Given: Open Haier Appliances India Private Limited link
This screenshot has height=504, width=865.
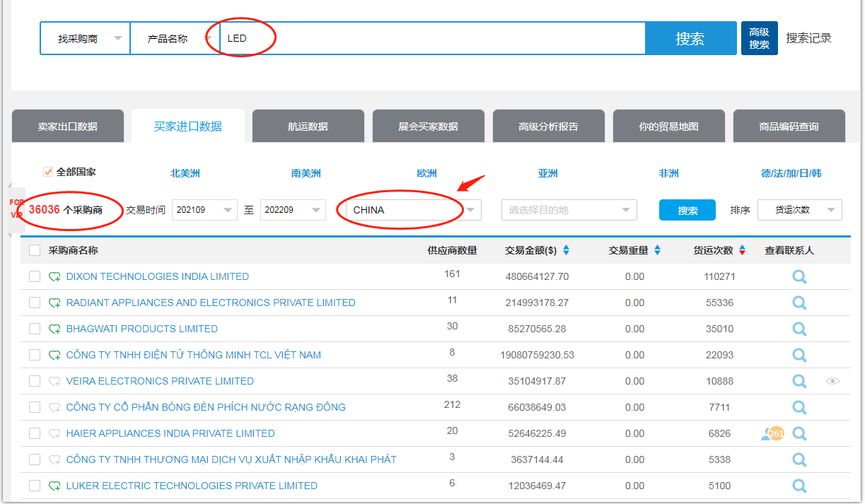Looking at the screenshot, I should click(170, 433).
